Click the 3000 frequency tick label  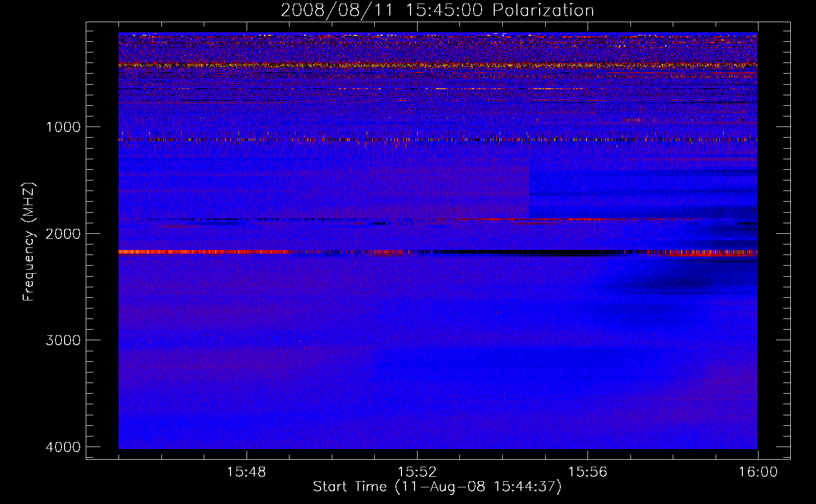(x=63, y=340)
